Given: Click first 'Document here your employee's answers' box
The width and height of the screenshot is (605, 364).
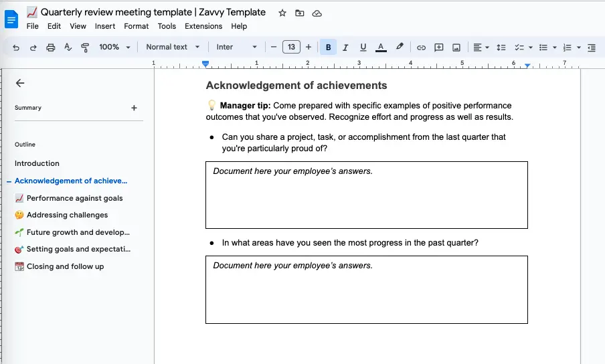Looking at the screenshot, I should pyautogui.click(x=367, y=195).
